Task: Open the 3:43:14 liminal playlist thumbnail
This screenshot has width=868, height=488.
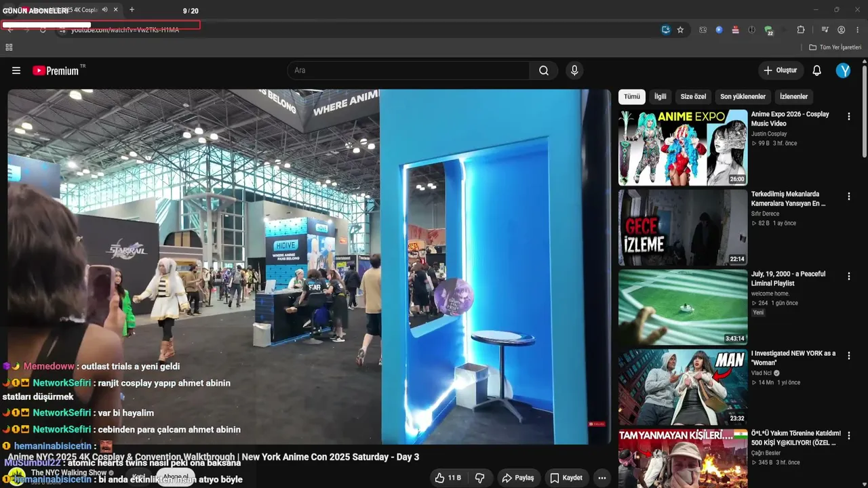Action: (x=683, y=307)
